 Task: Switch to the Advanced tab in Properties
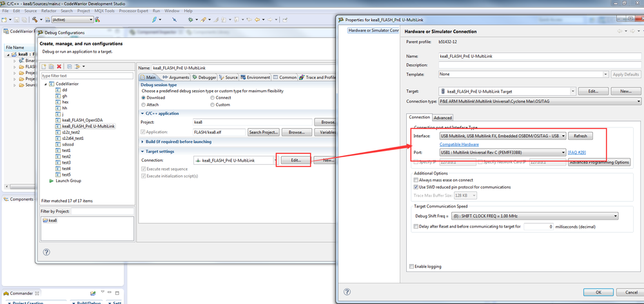pos(443,118)
